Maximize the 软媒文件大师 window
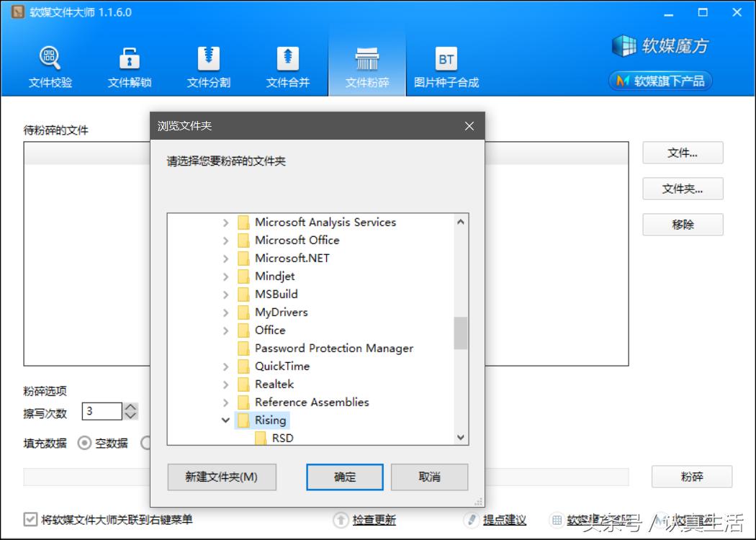This screenshot has width=756, height=540. pyautogui.click(x=703, y=12)
